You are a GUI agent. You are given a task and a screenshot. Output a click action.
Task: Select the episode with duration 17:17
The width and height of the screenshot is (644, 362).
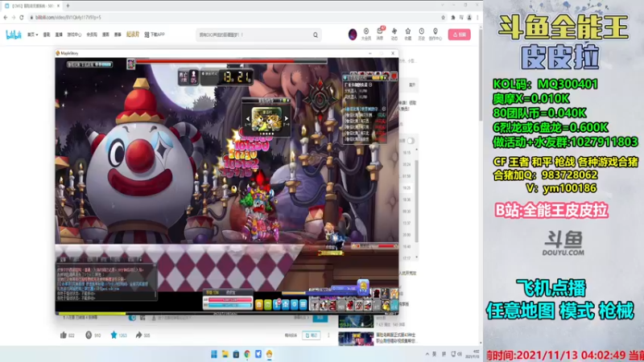pyautogui.click(x=407, y=258)
